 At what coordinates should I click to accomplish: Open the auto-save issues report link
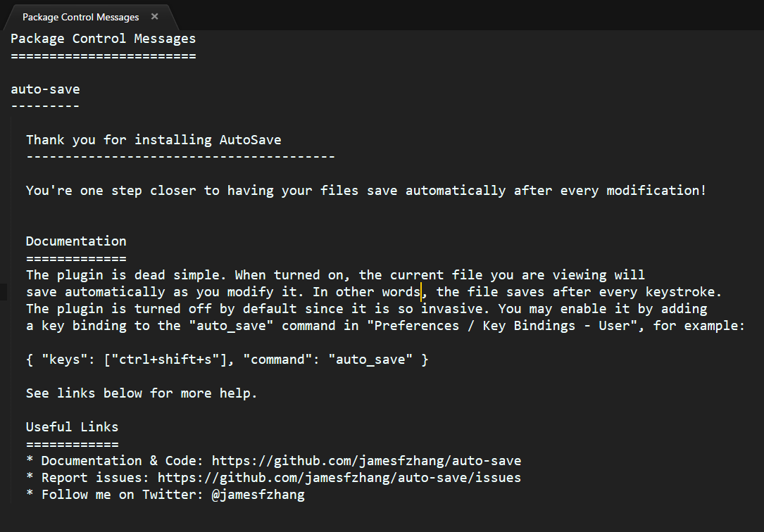pos(339,478)
